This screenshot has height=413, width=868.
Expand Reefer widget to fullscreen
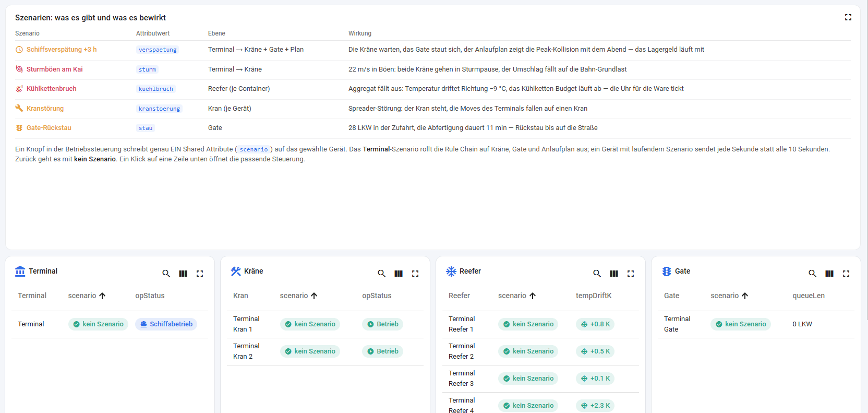tap(631, 274)
